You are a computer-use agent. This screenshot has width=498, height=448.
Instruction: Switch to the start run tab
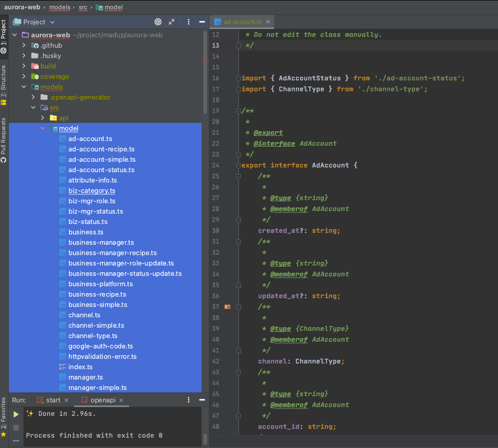click(x=52, y=400)
